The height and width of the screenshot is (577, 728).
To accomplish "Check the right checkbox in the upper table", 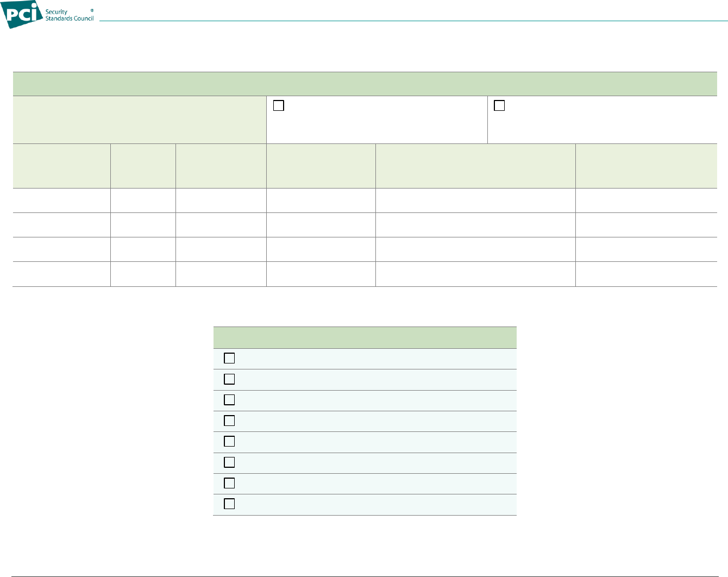I will pos(500,106).
